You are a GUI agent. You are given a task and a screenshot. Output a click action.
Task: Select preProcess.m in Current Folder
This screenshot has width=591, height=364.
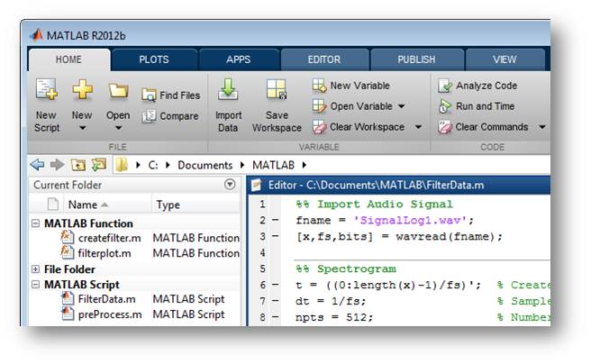[x=110, y=314]
